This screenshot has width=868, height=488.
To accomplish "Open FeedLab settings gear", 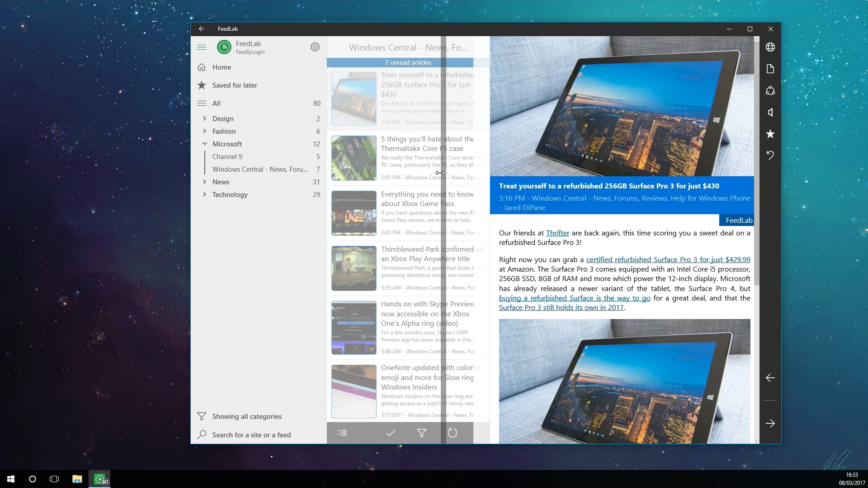I will pyautogui.click(x=315, y=47).
